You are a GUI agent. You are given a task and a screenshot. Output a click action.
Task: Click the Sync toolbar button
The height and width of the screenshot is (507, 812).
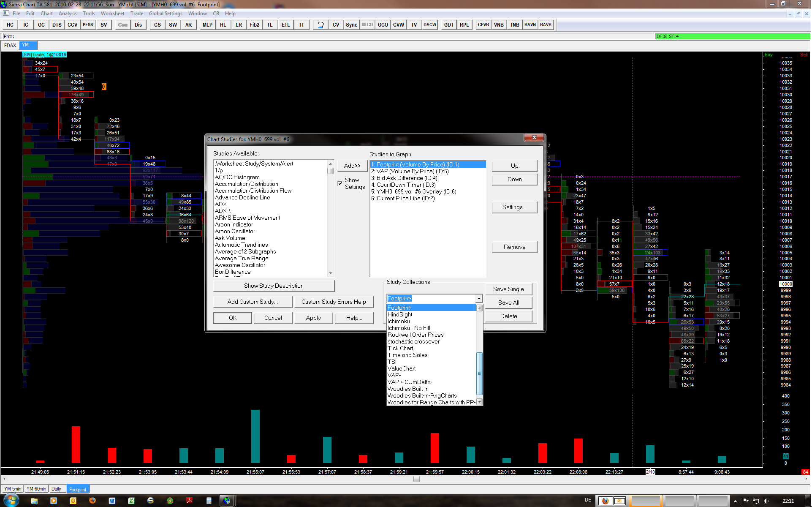click(352, 25)
